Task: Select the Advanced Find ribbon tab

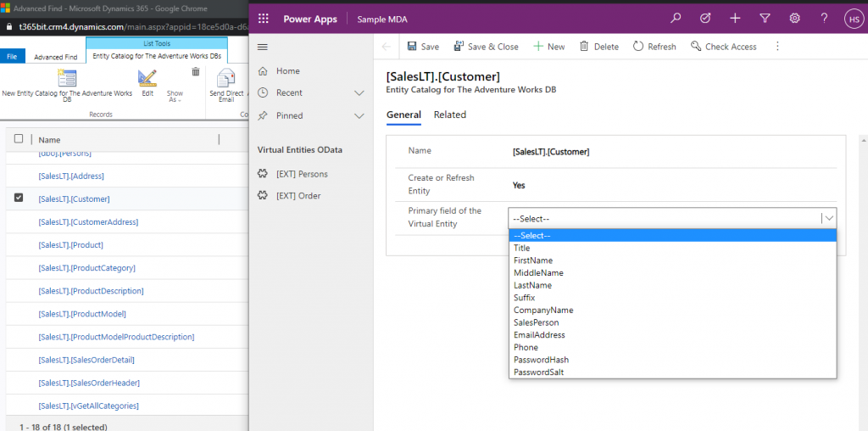Action: (x=55, y=57)
